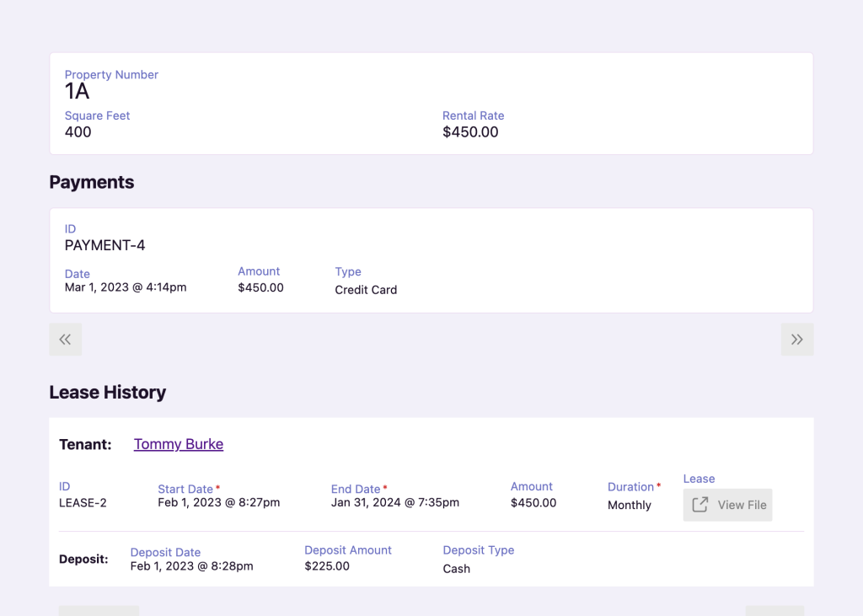Click the Payments section heading
This screenshot has width=863, height=616.
92,182
